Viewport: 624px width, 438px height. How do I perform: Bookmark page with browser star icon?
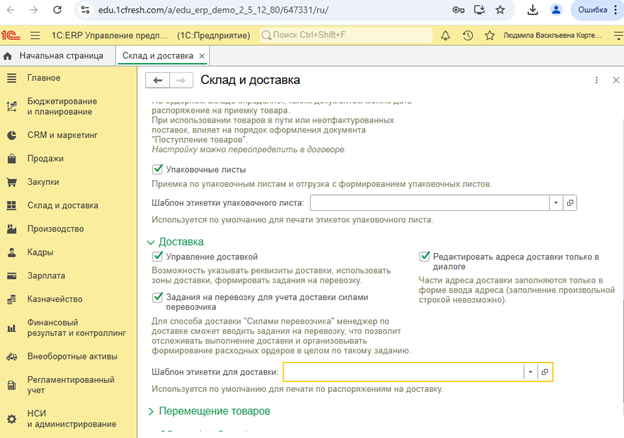pyautogui.click(x=500, y=10)
